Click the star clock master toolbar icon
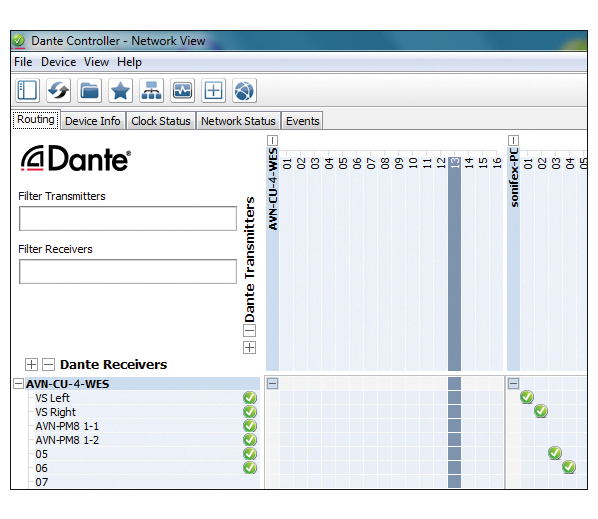Image resolution: width=598 pixels, height=519 pixels. [121, 91]
